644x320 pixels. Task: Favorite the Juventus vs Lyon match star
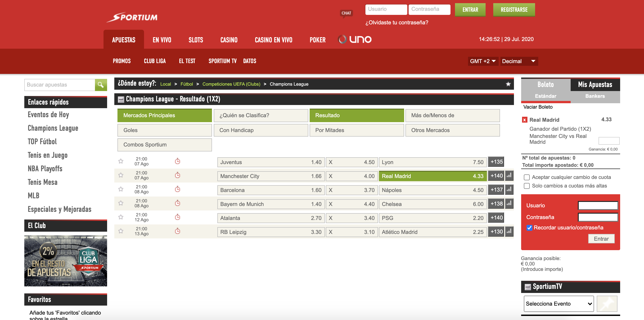121,161
